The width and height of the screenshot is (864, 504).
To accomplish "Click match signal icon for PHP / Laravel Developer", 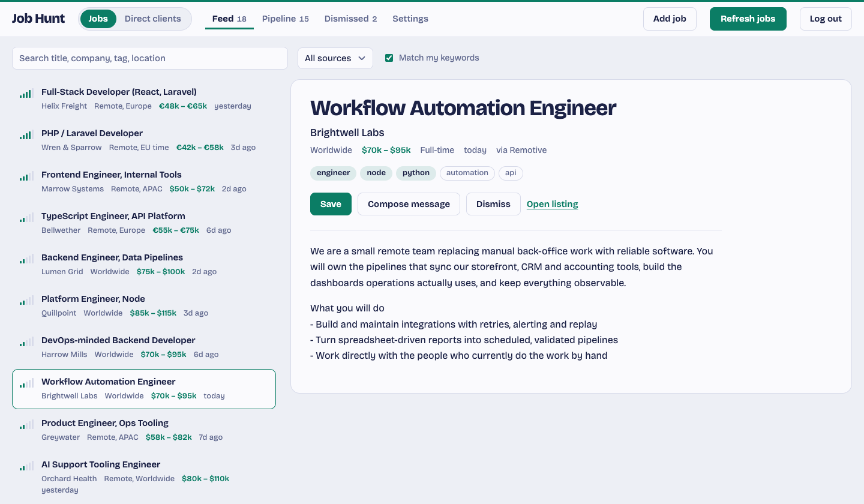I will click(26, 135).
